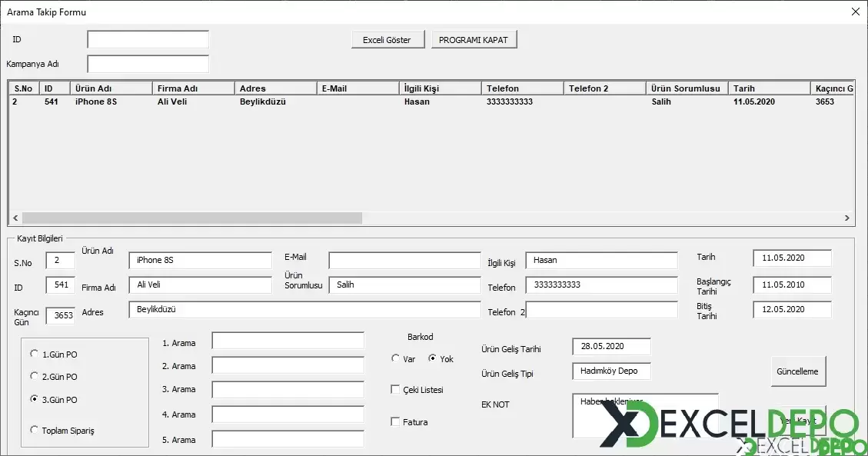Select the 11.05.2020 cell in list

click(x=754, y=102)
